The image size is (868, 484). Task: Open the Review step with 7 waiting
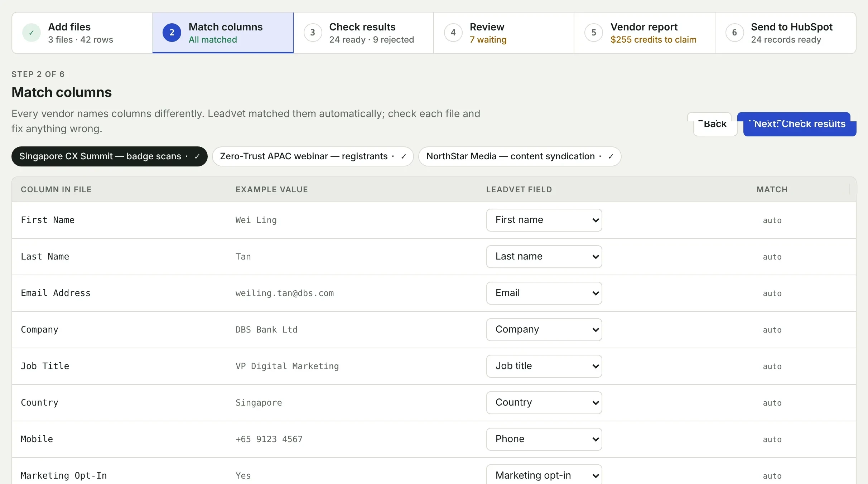point(504,33)
